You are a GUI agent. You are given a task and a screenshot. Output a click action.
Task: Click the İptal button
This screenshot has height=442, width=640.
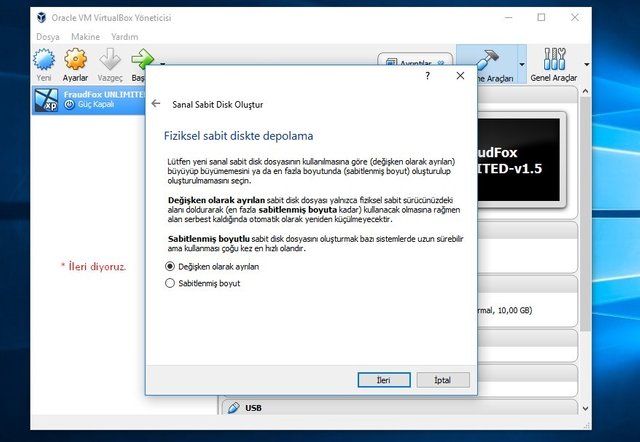point(443,380)
